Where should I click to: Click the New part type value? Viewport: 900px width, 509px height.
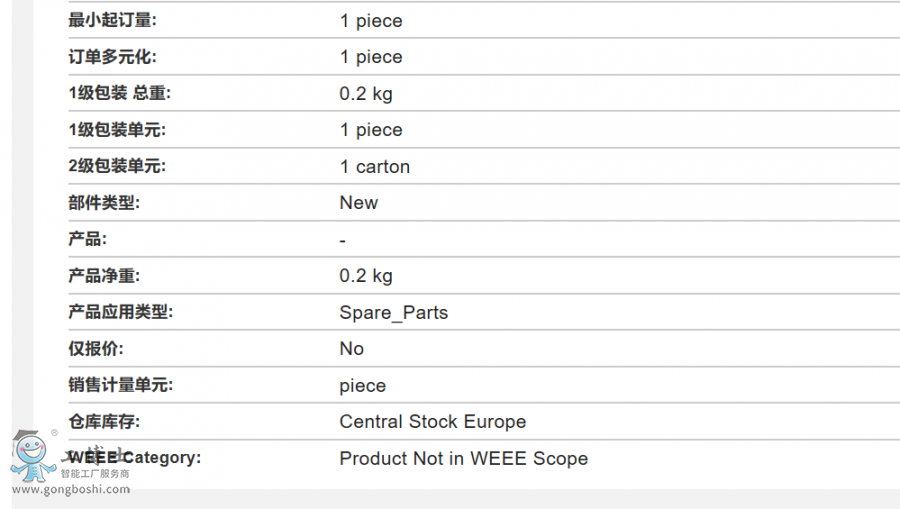359,203
